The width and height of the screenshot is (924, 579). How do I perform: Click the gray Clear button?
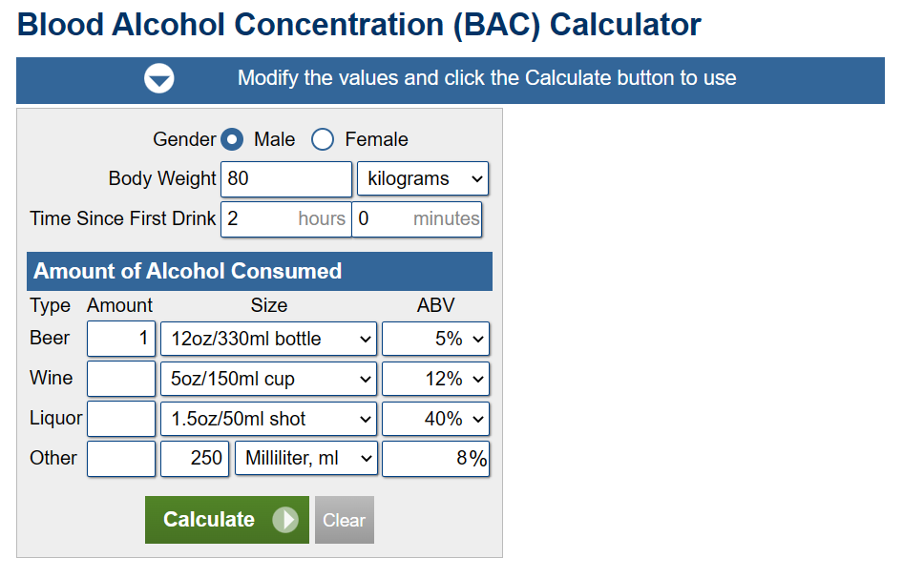[x=344, y=520]
